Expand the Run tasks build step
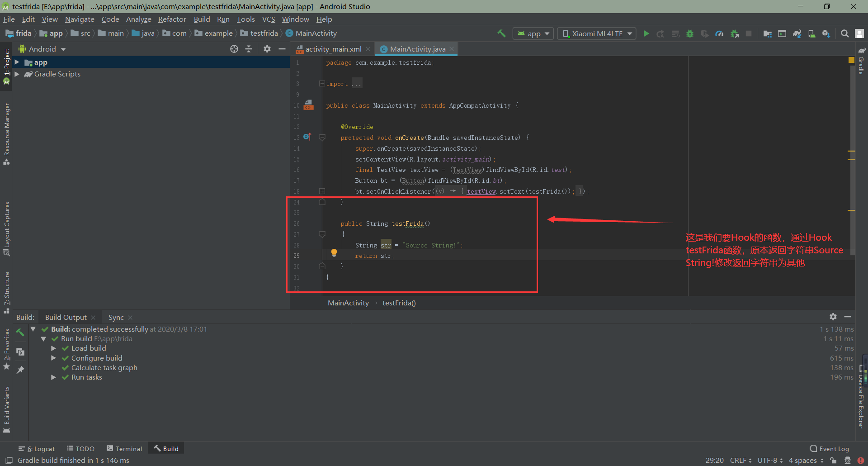Image resolution: width=868 pixels, height=466 pixels. click(x=53, y=377)
